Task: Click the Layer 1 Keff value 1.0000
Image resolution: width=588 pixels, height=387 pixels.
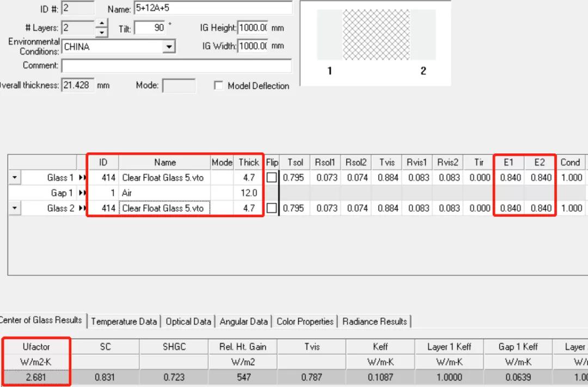Action: click(449, 377)
